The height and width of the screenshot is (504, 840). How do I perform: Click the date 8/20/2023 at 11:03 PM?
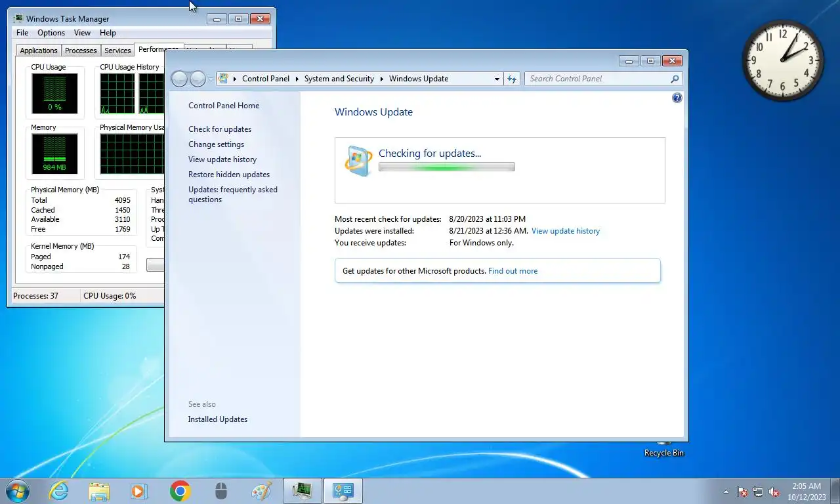488,219
